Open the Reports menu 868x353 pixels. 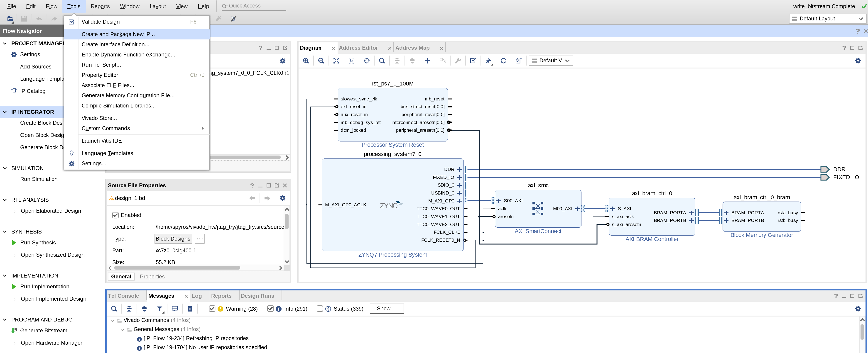99,6
